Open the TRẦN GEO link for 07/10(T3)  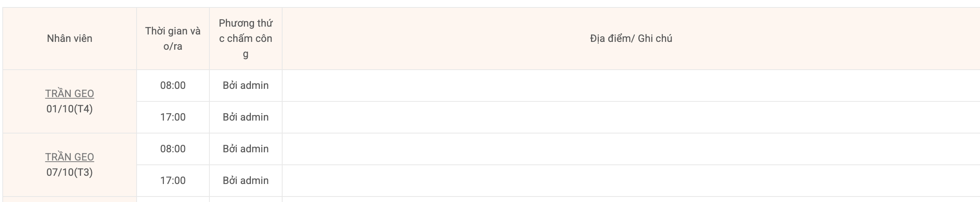(x=70, y=157)
